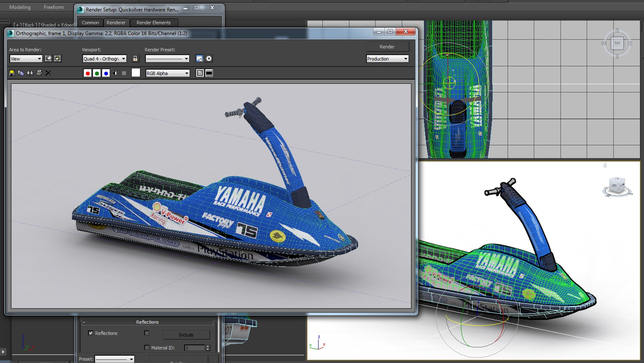The image size is (644, 363).
Task: Open the RGB Alpha channel dropdown
Action: (x=168, y=73)
